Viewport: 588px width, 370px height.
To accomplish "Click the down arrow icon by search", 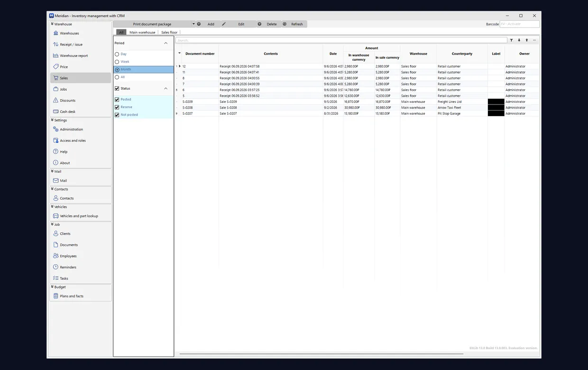I will tap(519, 40).
